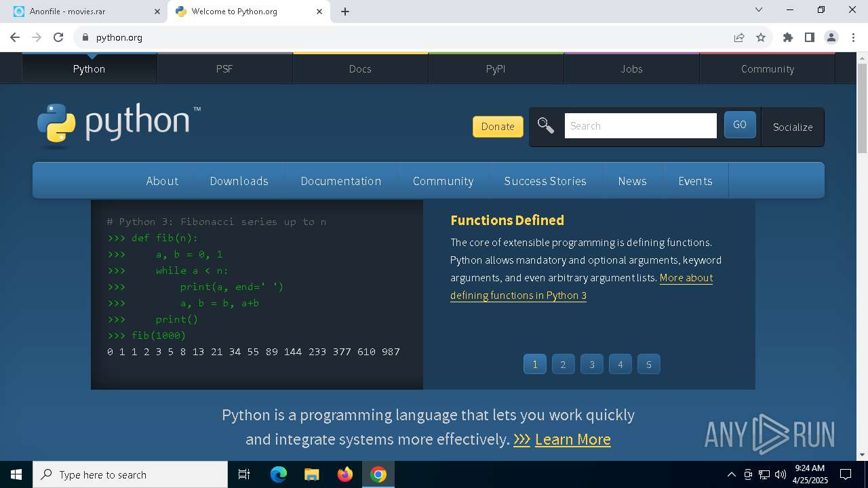Image resolution: width=868 pixels, height=488 pixels.
Task: Open the Windows Start menu
Action: [16, 474]
